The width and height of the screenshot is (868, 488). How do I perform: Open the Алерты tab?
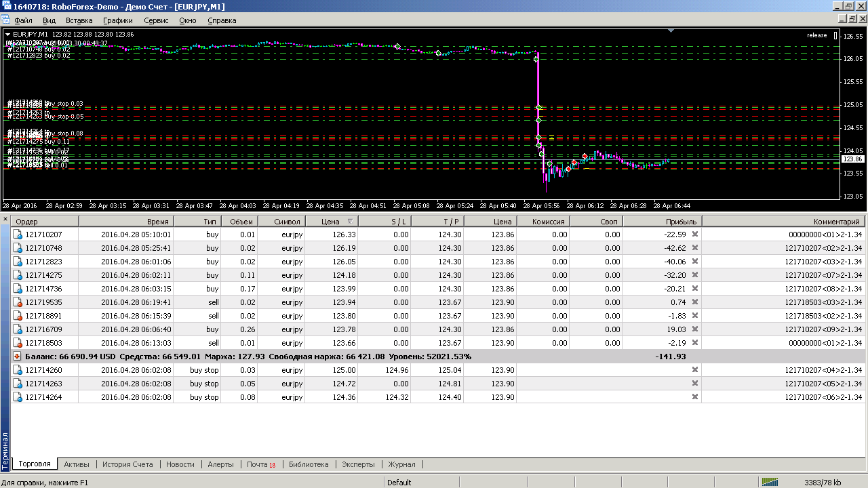(x=220, y=464)
